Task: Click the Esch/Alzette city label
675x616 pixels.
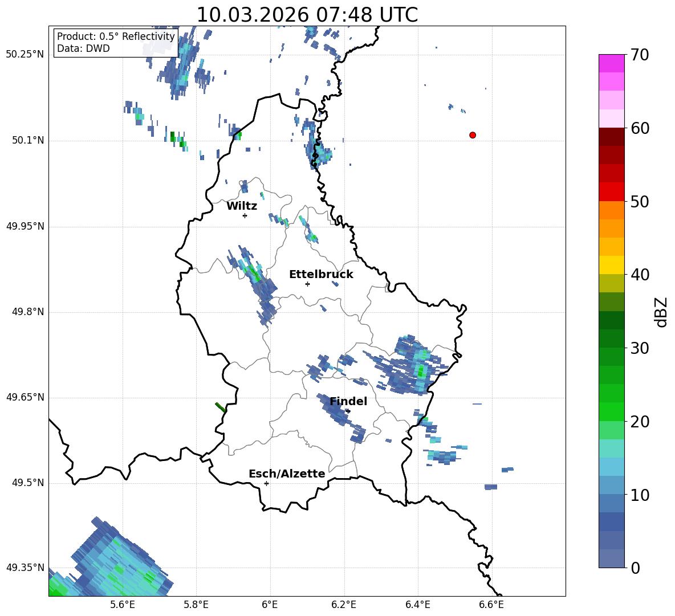Action: point(287,474)
